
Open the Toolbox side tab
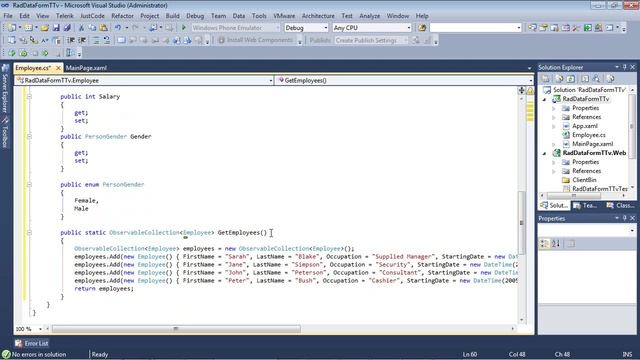pos(5,133)
